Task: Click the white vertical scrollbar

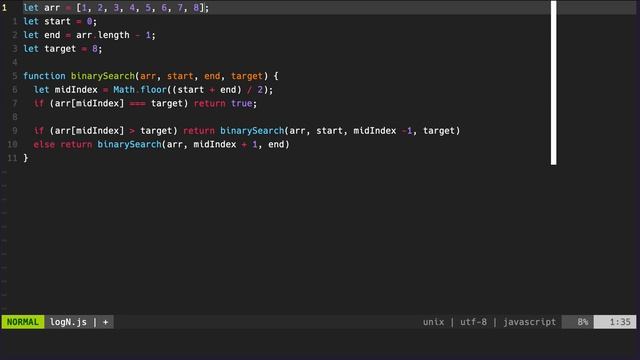Action: pos(553,83)
